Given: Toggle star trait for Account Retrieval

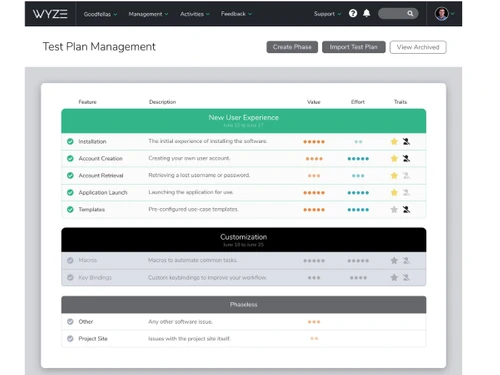Looking at the screenshot, I should click(x=394, y=175).
